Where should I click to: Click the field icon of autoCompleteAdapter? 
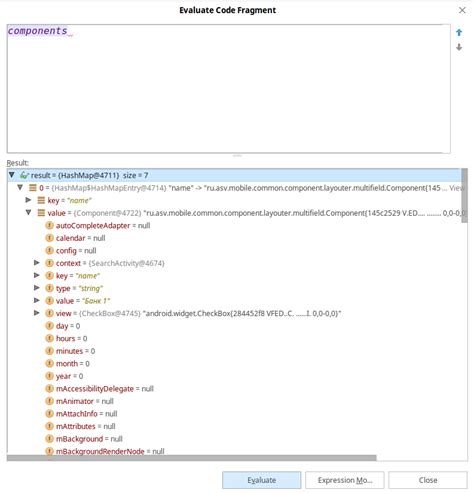(x=49, y=225)
